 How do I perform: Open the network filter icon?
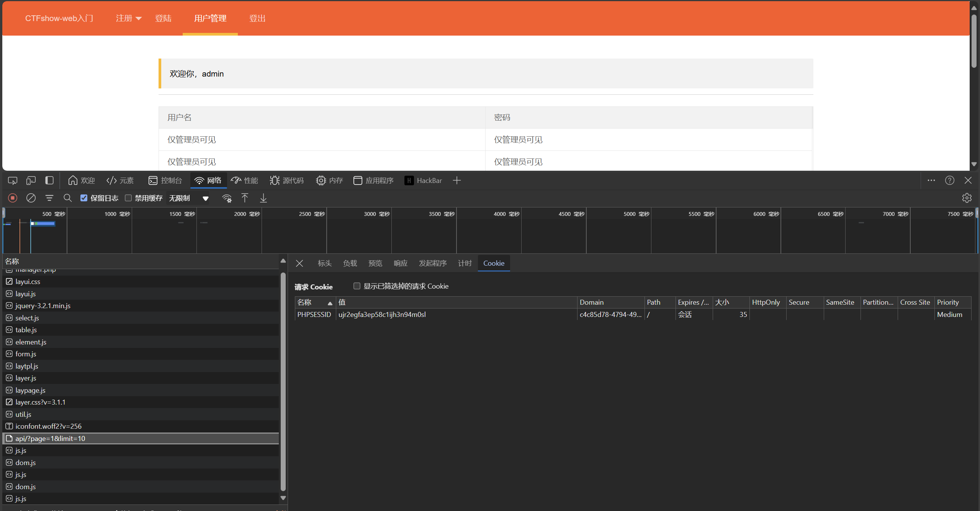tap(49, 198)
